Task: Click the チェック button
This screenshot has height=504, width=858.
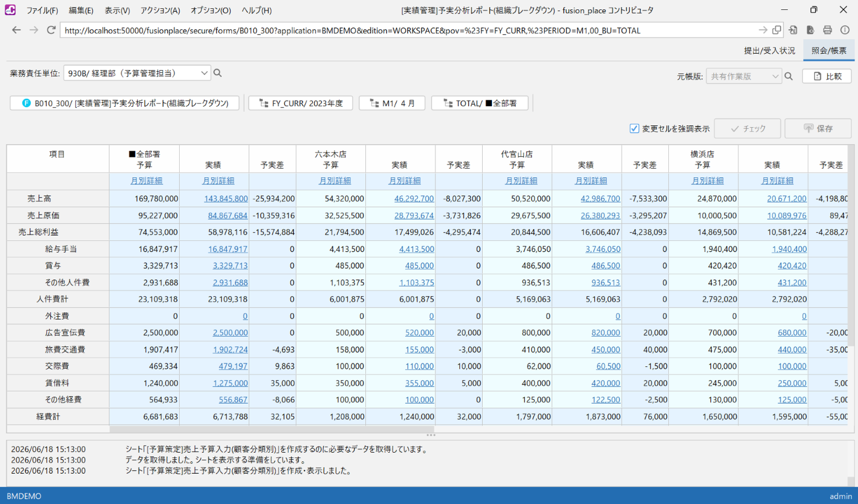Action: click(x=748, y=128)
